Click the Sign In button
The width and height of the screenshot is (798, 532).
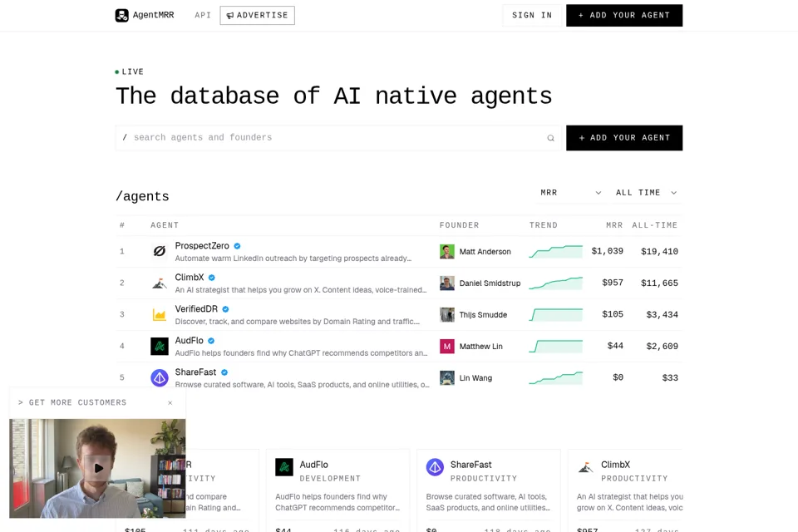[x=532, y=15]
